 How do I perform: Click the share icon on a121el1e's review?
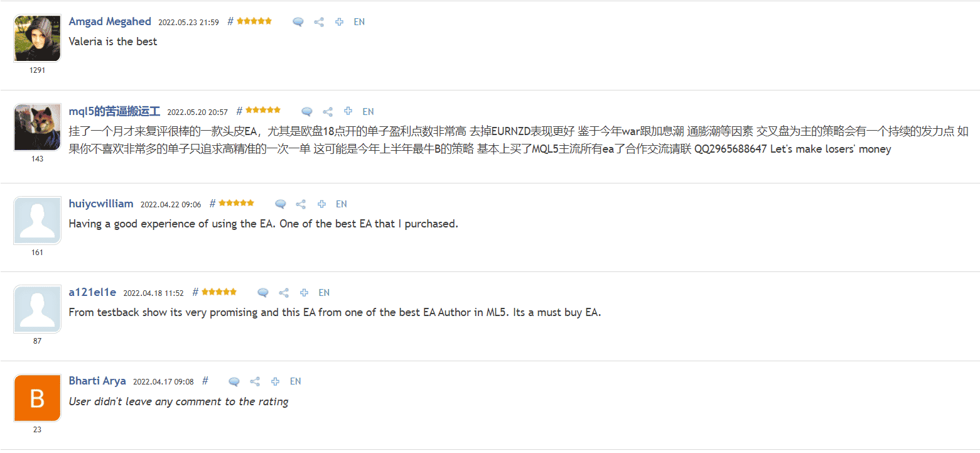tap(284, 293)
